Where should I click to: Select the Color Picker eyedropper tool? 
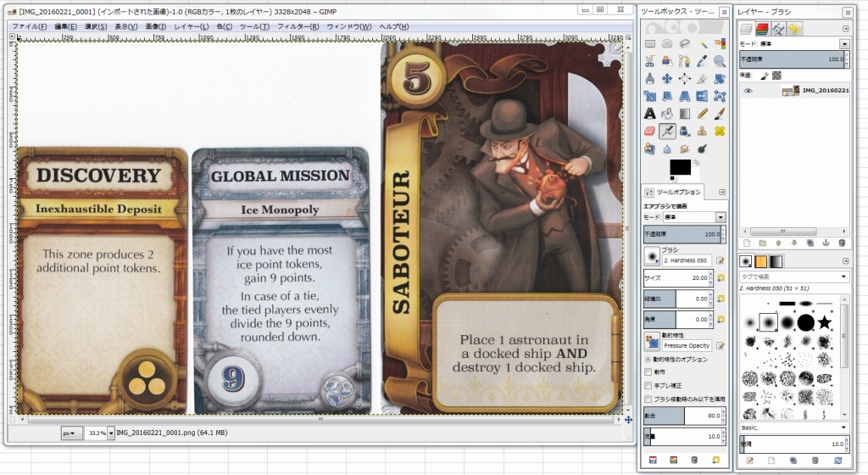click(x=702, y=61)
